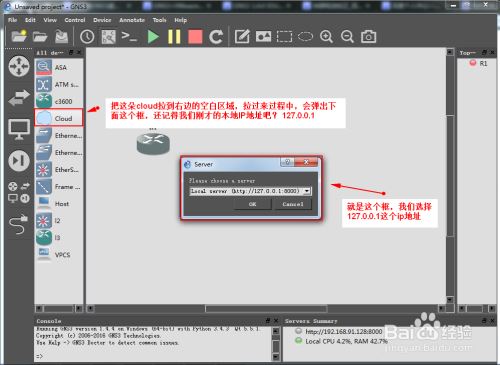The height and width of the screenshot is (365, 500).
Task: Select the Insert picture tool
Action: click(x=263, y=36)
